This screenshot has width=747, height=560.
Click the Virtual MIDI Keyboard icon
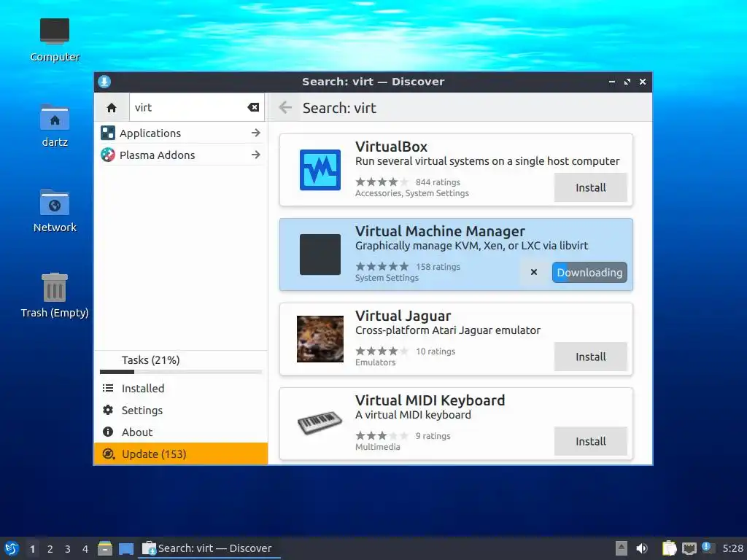[x=320, y=423]
